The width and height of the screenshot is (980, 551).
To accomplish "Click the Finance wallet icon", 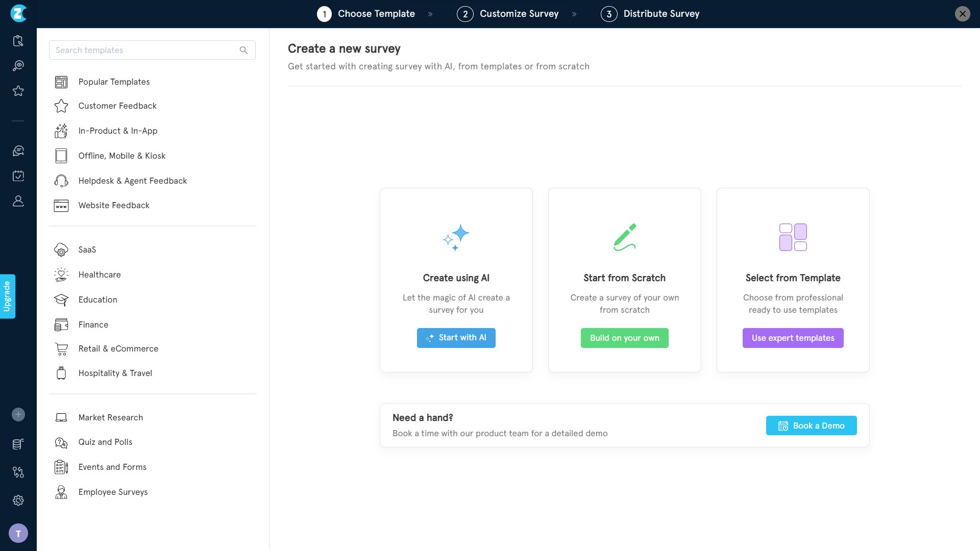I will pyautogui.click(x=61, y=324).
